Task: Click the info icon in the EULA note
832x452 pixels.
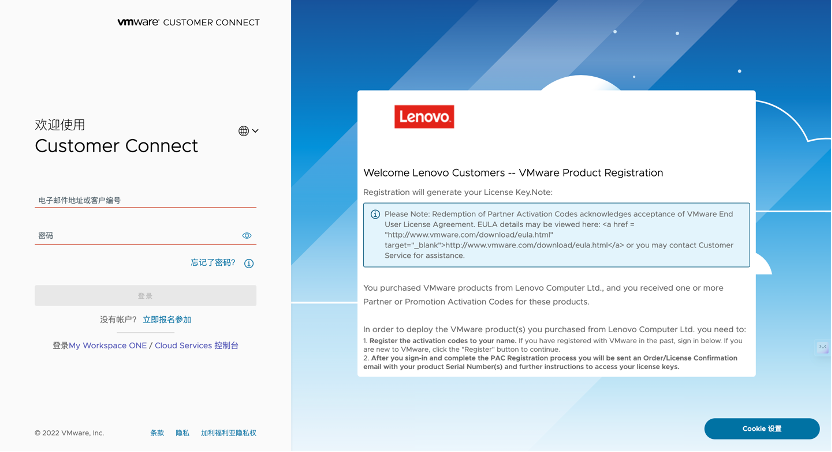Action: coord(375,214)
